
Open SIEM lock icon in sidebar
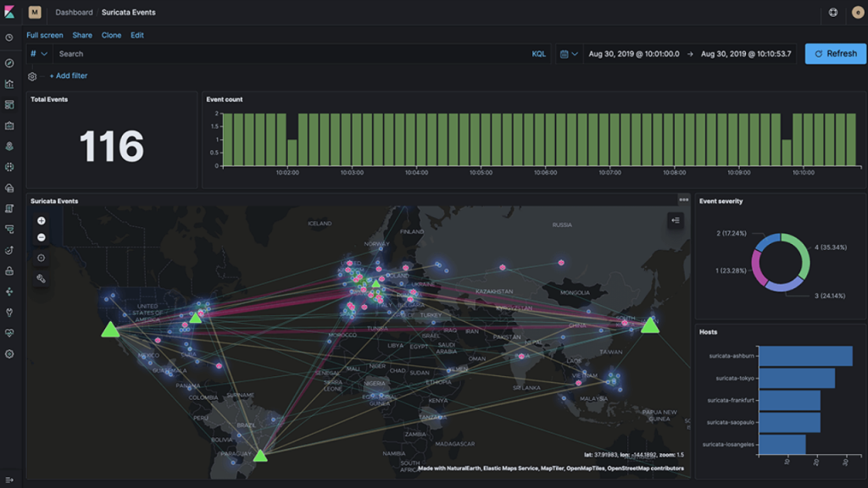(x=9, y=271)
